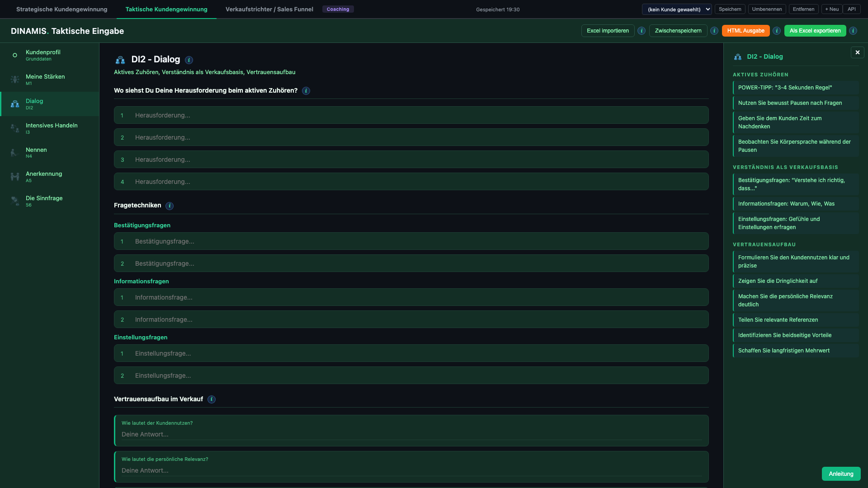Click the orange HTML Ausgabe button
This screenshot has height=488, width=868.
745,31
